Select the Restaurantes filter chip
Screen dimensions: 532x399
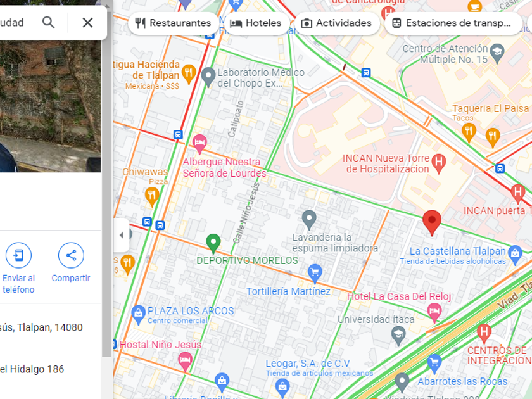click(174, 23)
